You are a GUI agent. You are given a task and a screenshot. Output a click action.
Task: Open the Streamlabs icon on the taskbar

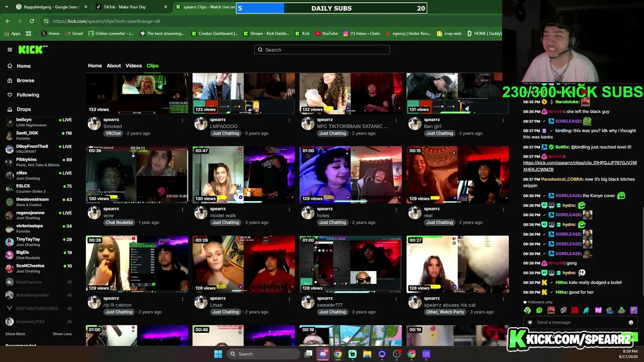353,354
